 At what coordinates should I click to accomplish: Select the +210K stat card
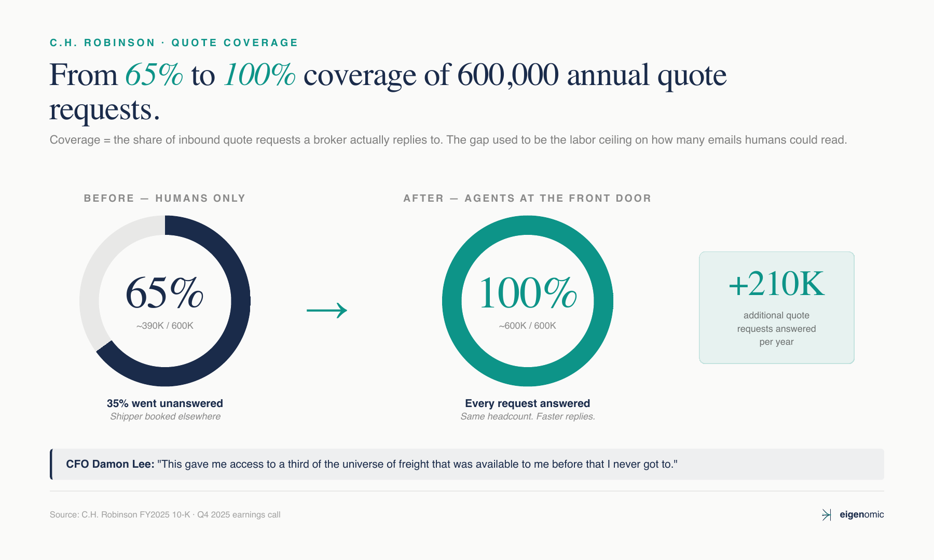click(x=776, y=307)
